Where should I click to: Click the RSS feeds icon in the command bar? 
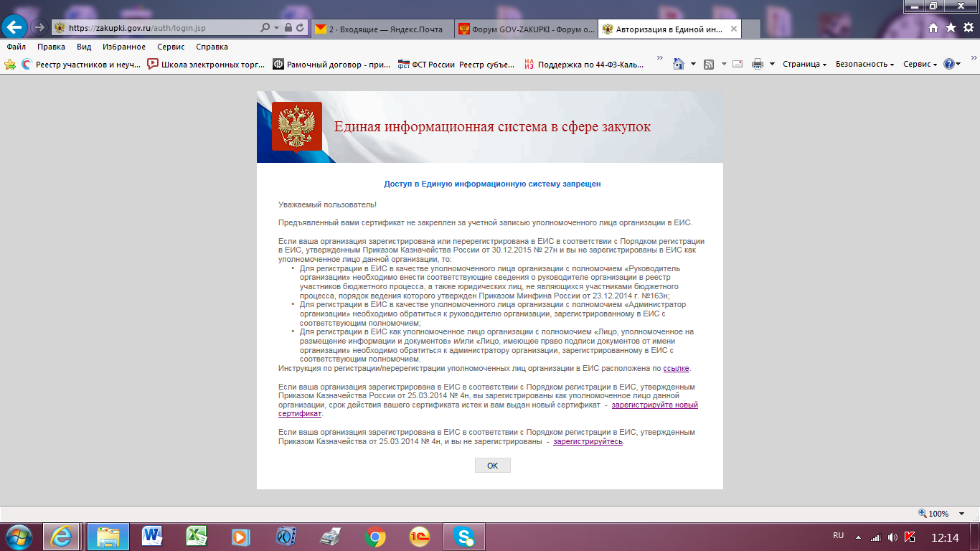[709, 64]
